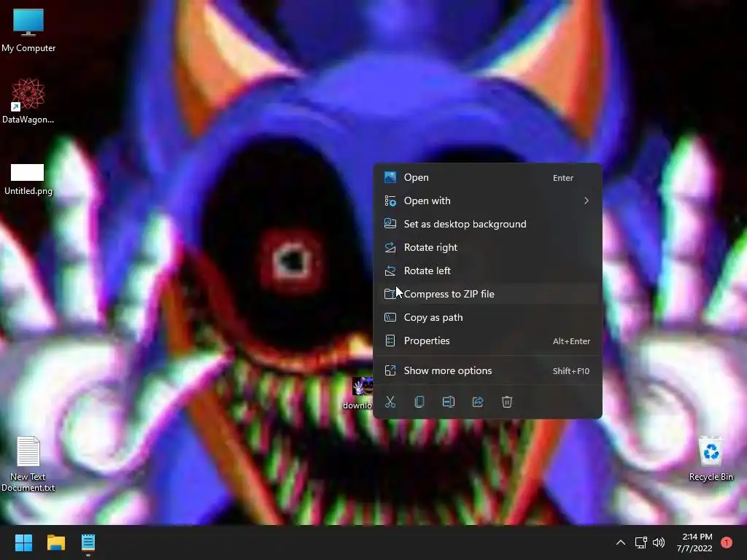Viewport: 747px width, 560px height.
Task: Choose Compress to ZIP file
Action: coord(487,295)
